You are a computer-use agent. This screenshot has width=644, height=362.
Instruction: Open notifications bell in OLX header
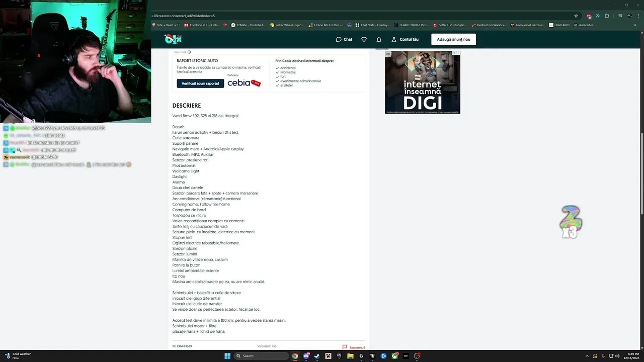click(379, 39)
